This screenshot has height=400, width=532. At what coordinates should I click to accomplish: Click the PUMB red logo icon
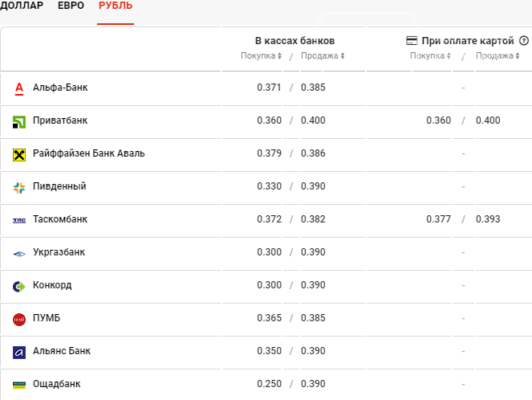pyautogui.click(x=19, y=319)
